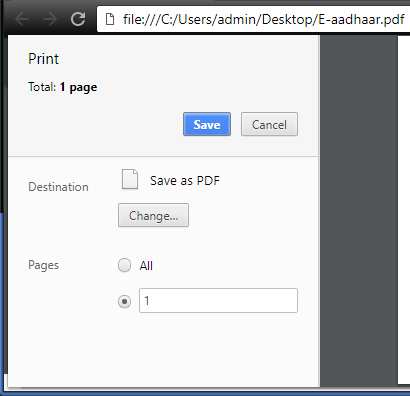
Task: Click the Save as PDF document icon
Action: pyautogui.click(x=130, y=179)
